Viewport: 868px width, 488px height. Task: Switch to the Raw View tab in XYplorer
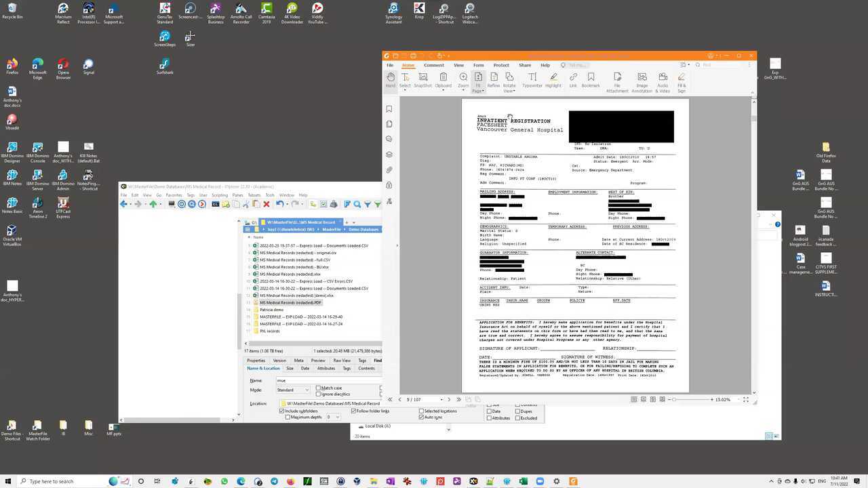(342, 361)
